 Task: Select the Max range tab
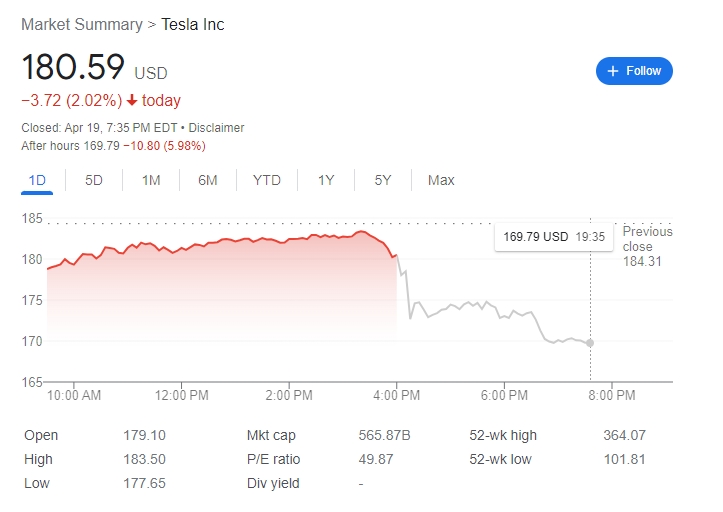441,180
